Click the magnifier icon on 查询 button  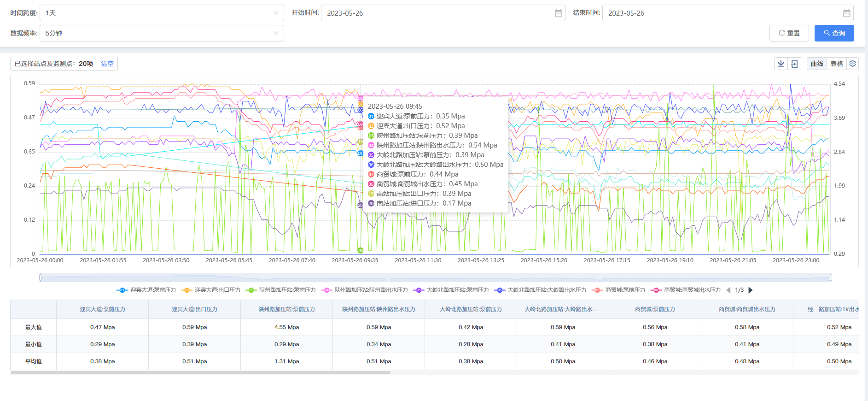(827, 33)
